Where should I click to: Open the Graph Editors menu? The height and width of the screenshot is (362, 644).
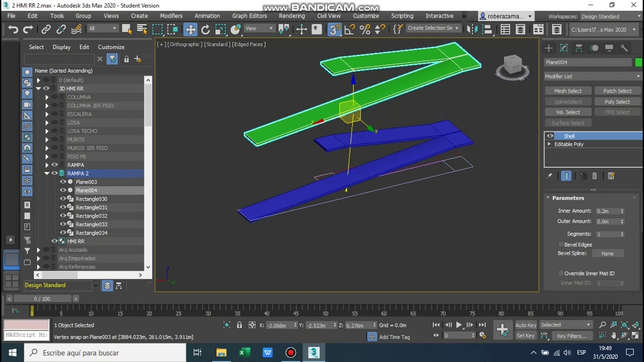coord(250,16)
